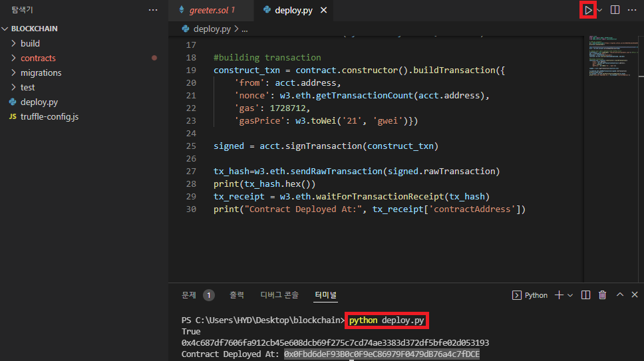The width and height of the screenshot is (644, 361).
Task: Split the editor to the right
Action: [x=615, y=10]
